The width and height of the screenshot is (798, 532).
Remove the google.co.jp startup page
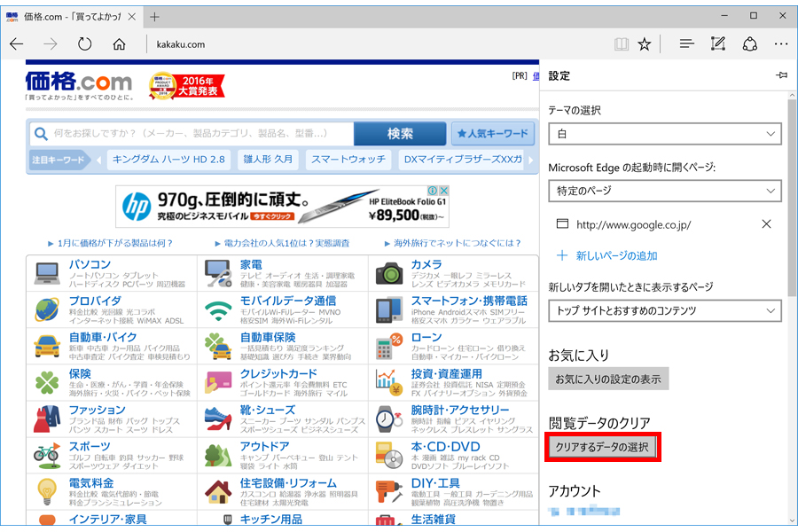(766, 224)
